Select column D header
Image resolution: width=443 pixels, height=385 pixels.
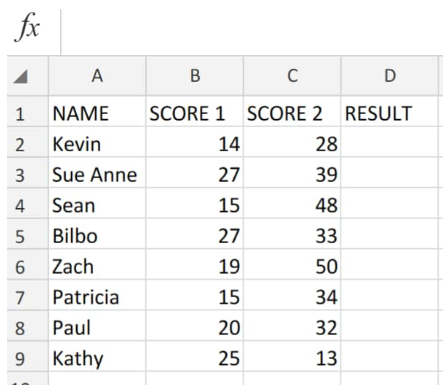[x=390, y=76]
